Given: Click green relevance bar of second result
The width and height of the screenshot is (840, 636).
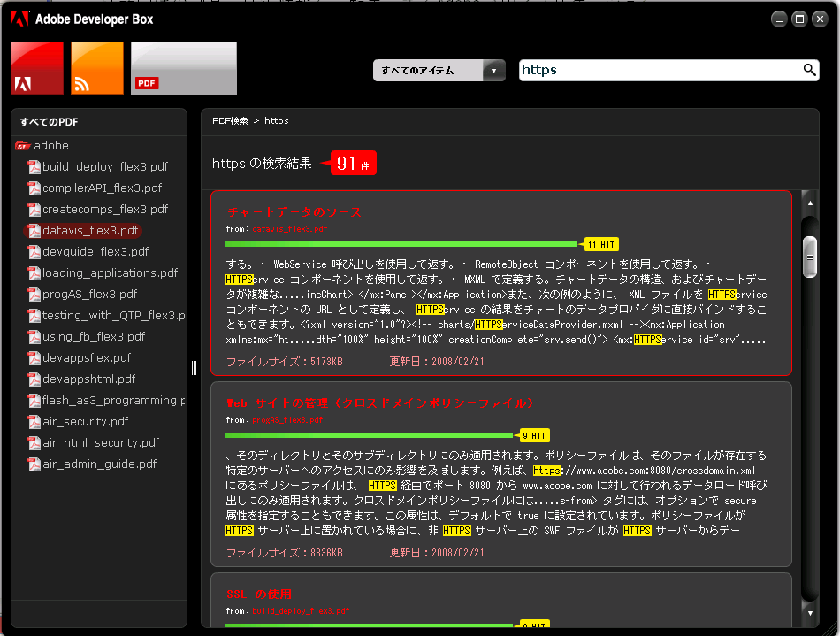Looking at the screenshot, I should pos(369,435).
